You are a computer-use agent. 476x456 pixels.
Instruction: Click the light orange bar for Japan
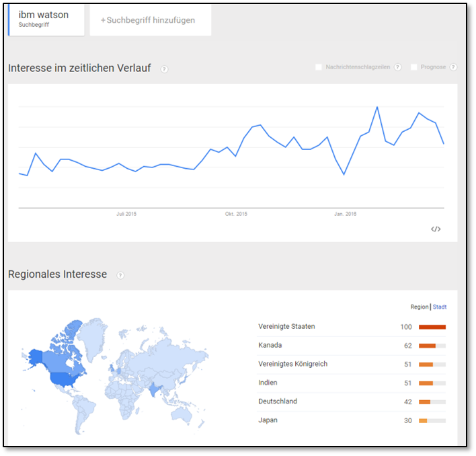pyautogui.click(x=423, y=421)
